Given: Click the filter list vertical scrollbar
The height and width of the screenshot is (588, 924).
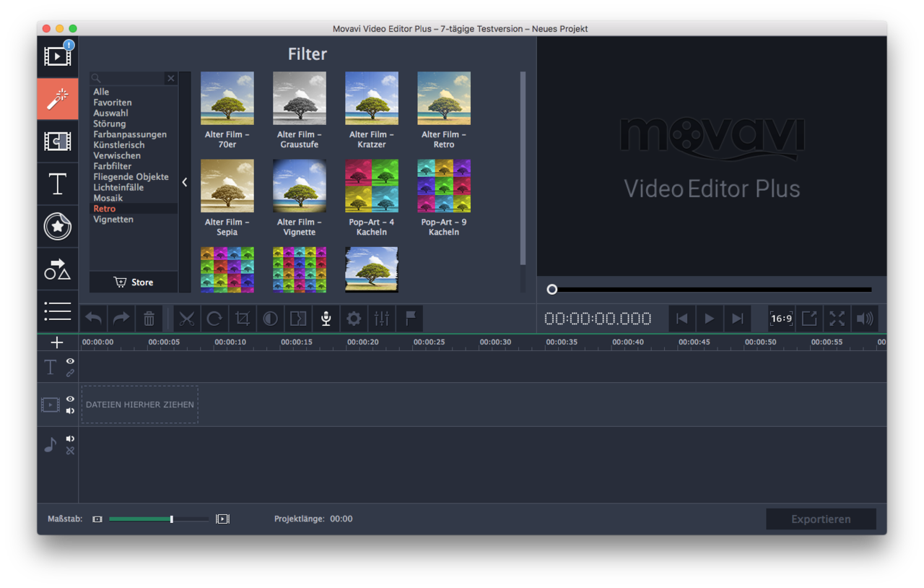Looking at the screenshot, I should (x=523, y=168).
